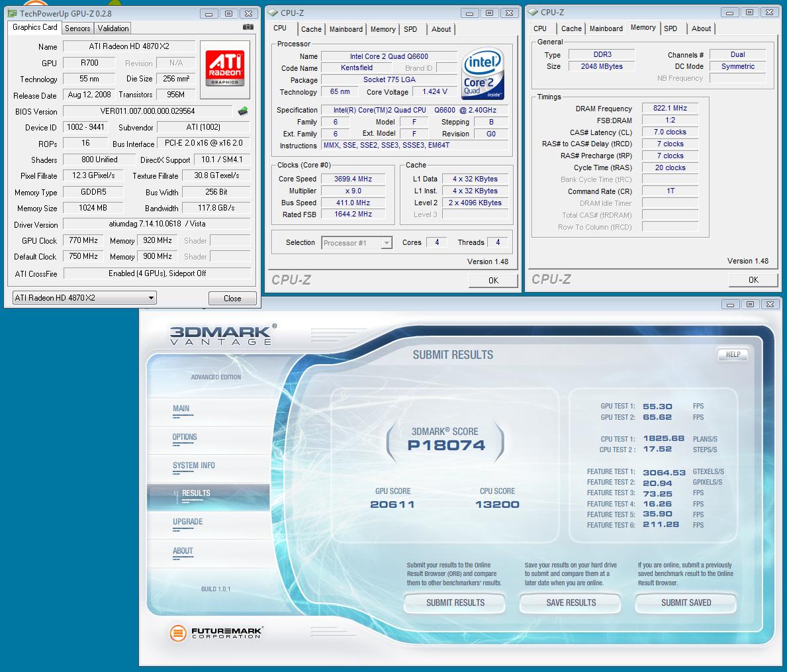Open Cache tab in second CPU-Z window
Viewport: 787px width, 672px height.
(571, 28)
